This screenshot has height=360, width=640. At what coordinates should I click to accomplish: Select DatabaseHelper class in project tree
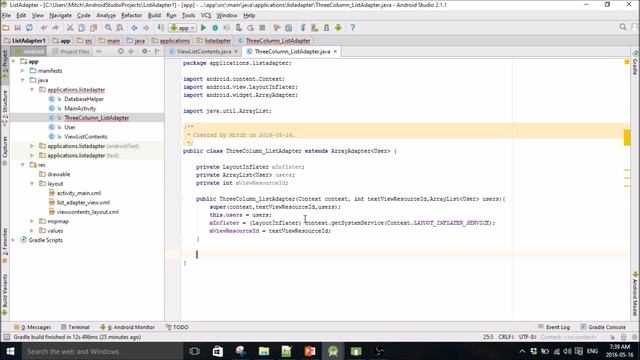[84, 99]
